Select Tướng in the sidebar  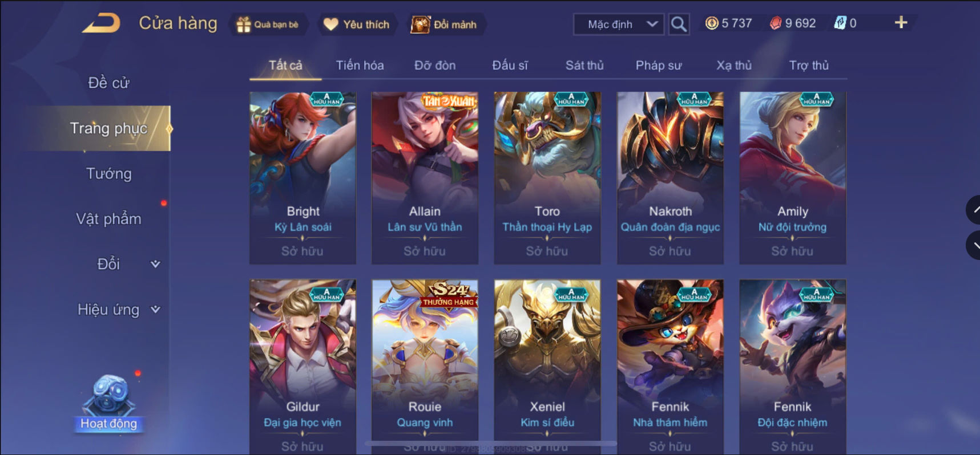(x=108, y=173)
